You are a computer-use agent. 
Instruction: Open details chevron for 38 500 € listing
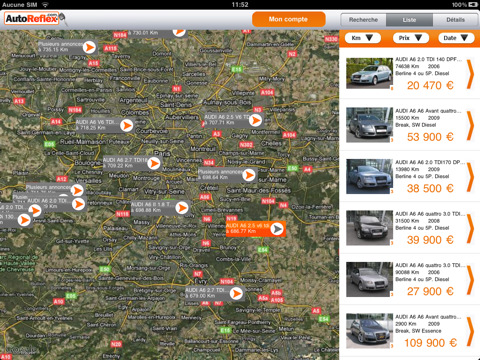pos(471,177)
